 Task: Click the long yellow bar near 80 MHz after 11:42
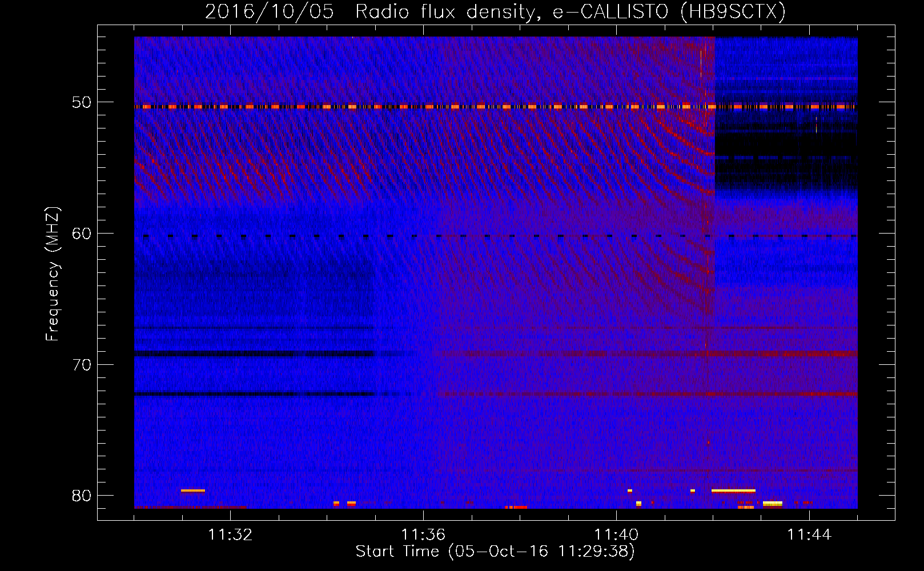(733, 490)
